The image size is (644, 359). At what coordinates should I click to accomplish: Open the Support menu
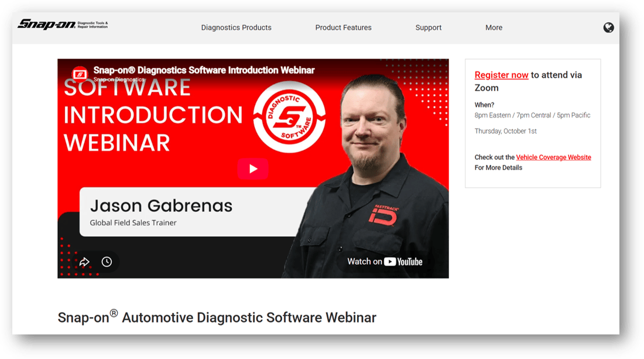[x=429, y=27]
